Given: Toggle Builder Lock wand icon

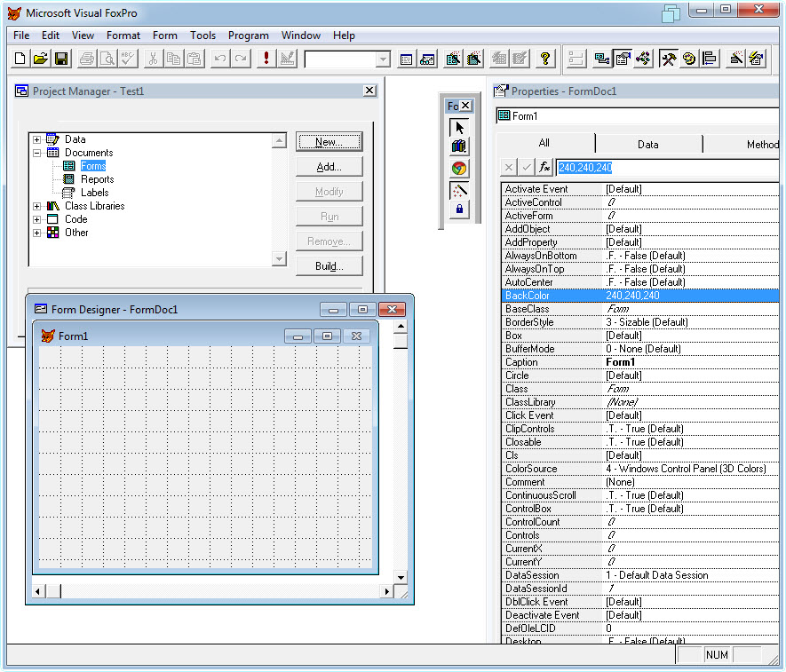Looking at the screenshot, I should pos(459,190).
